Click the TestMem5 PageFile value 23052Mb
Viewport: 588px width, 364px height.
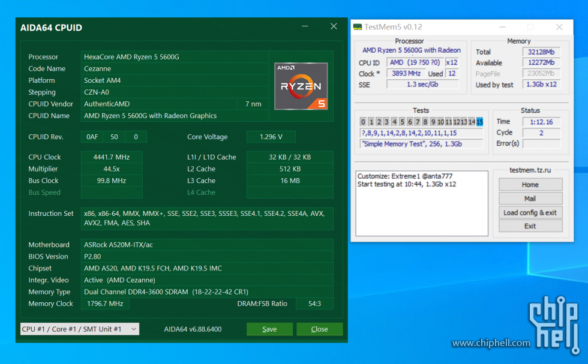pyautogui.click(x=541, y=74)
